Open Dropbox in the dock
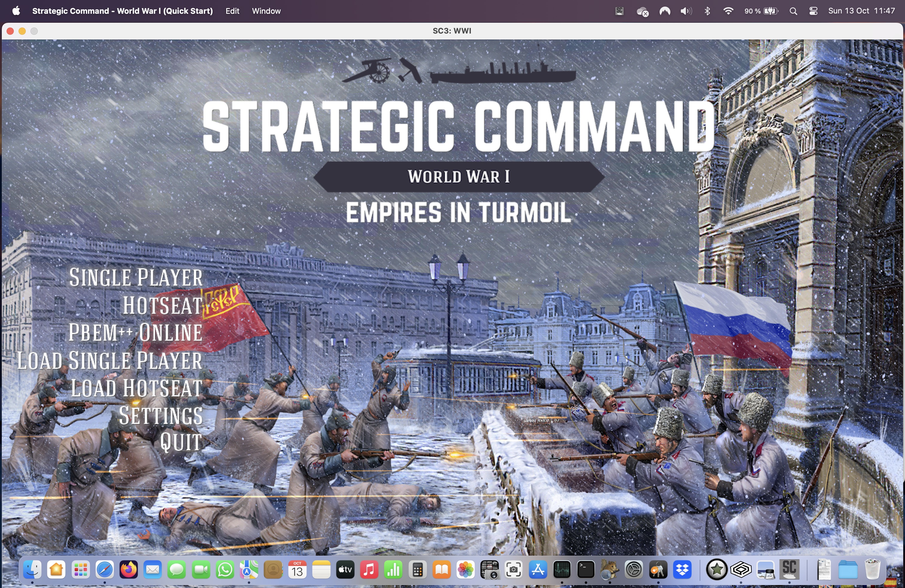 point(682,570)
